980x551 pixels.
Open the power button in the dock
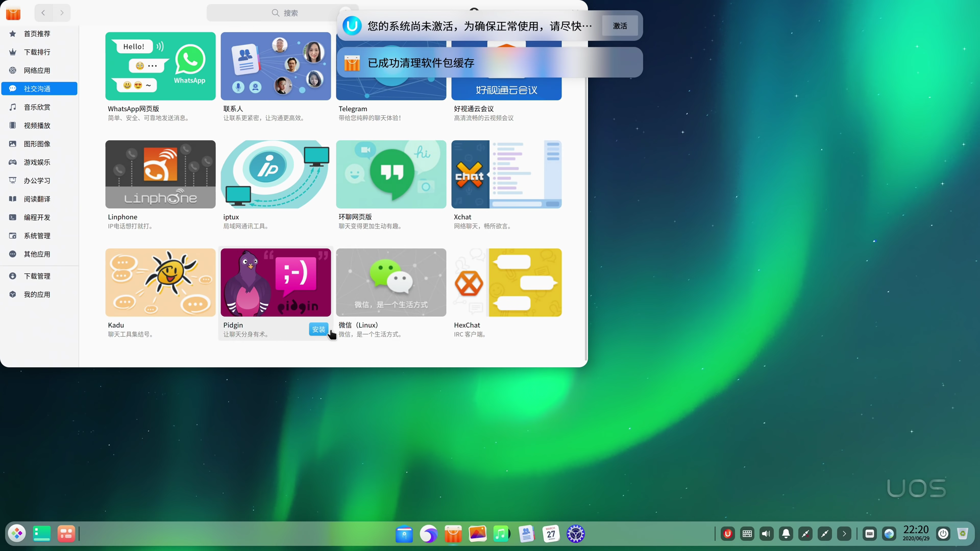pos(943,534)
